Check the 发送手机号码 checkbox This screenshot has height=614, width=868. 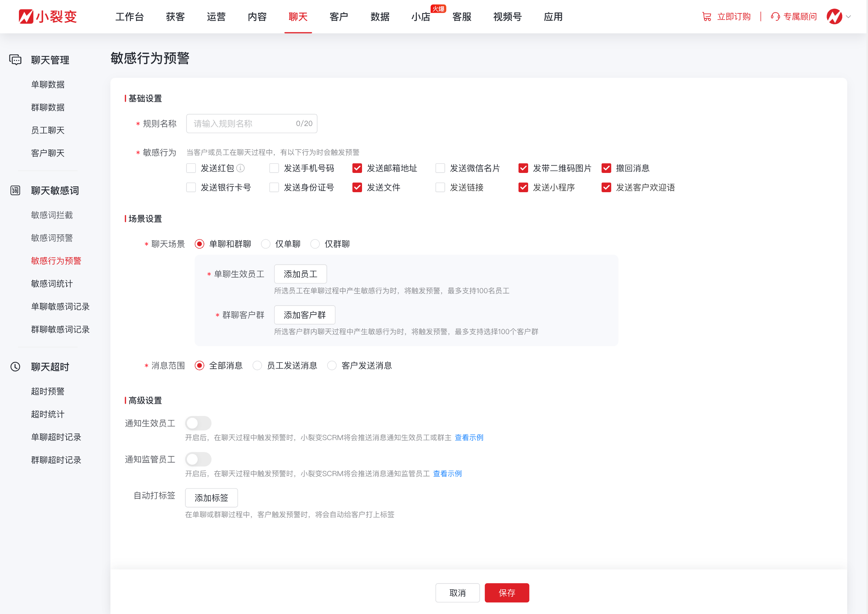pyautogui.click(x=274, y=168)
